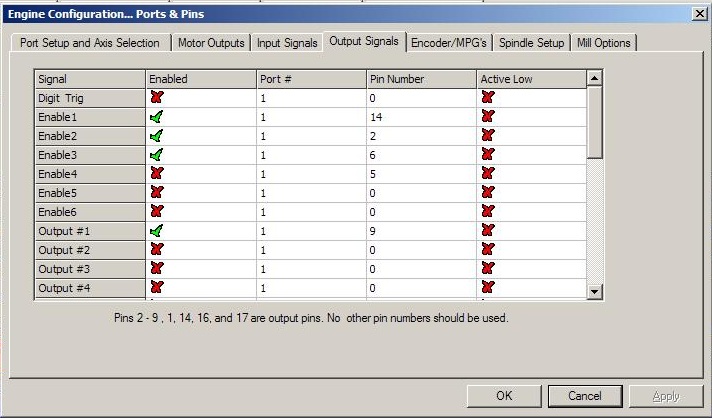The image size is (712, 418).
Task: Click the Enable3 enabled green checkmark
Action: coord(156,155)
